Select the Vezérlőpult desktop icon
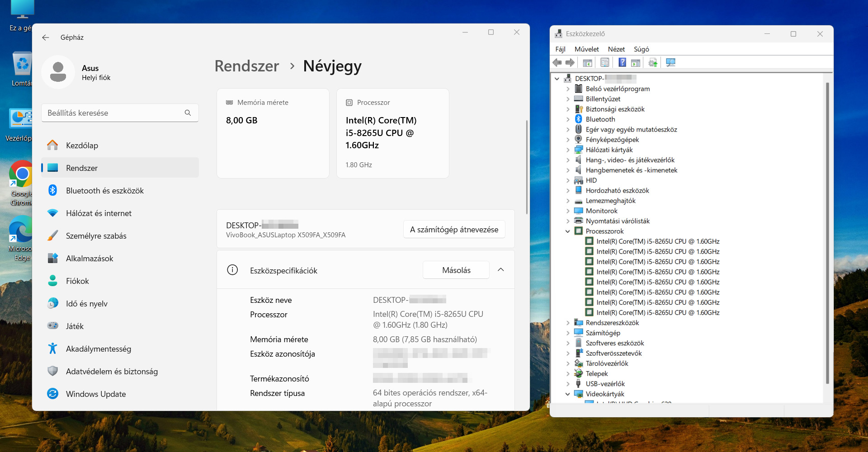This screenshot has width=868, height=452. click(20, 125)
